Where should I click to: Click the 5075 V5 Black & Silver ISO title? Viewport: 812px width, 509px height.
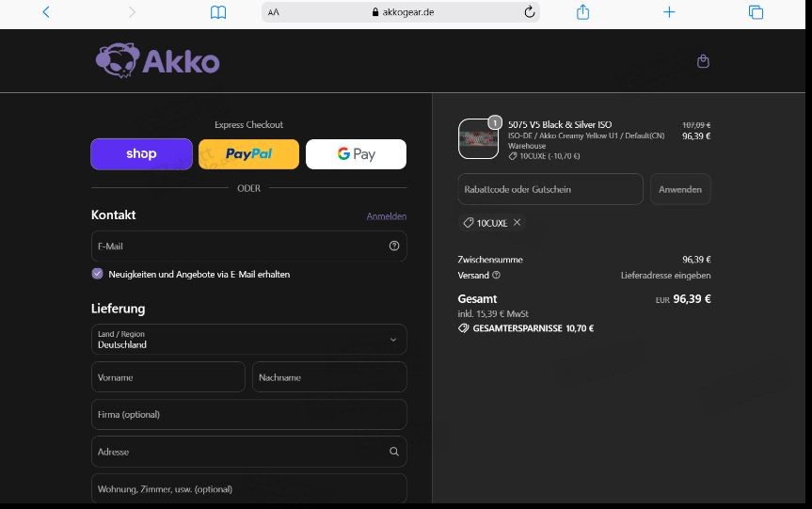[x=560, y=124]
